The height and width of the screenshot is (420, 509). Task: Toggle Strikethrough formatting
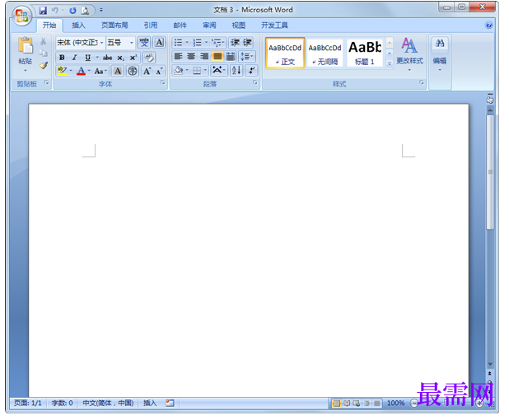[107, 58]
